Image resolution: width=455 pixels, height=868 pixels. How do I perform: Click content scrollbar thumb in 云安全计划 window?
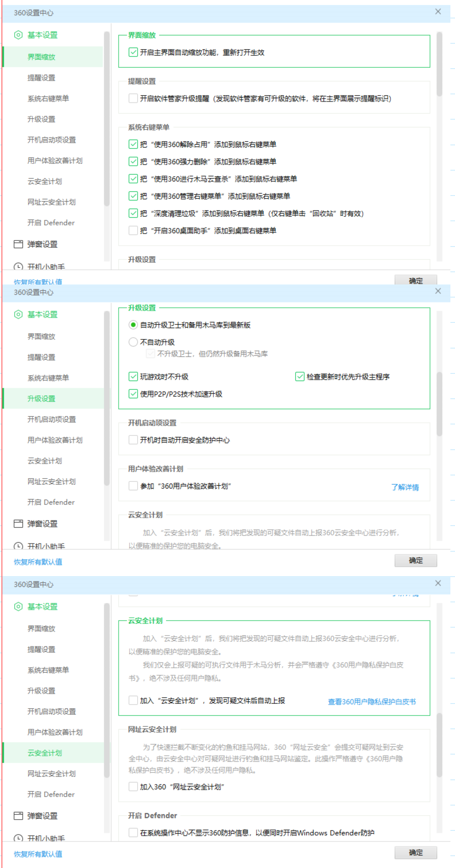point(439,745)
